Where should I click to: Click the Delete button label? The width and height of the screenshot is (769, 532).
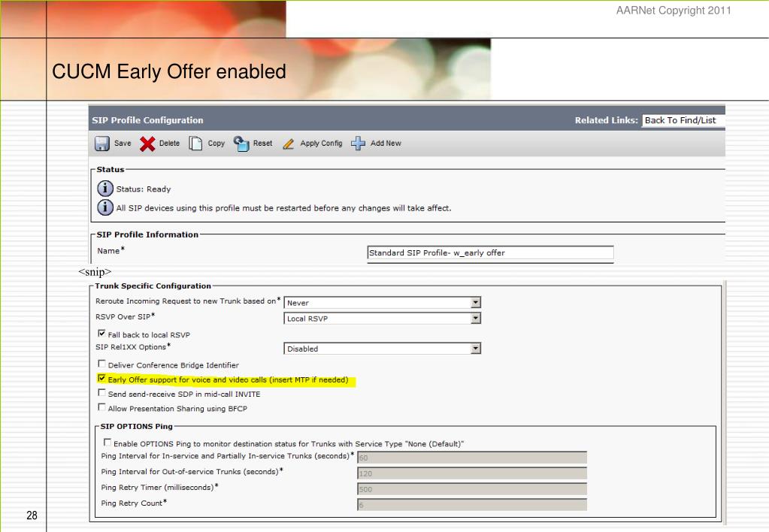point(169,144)
